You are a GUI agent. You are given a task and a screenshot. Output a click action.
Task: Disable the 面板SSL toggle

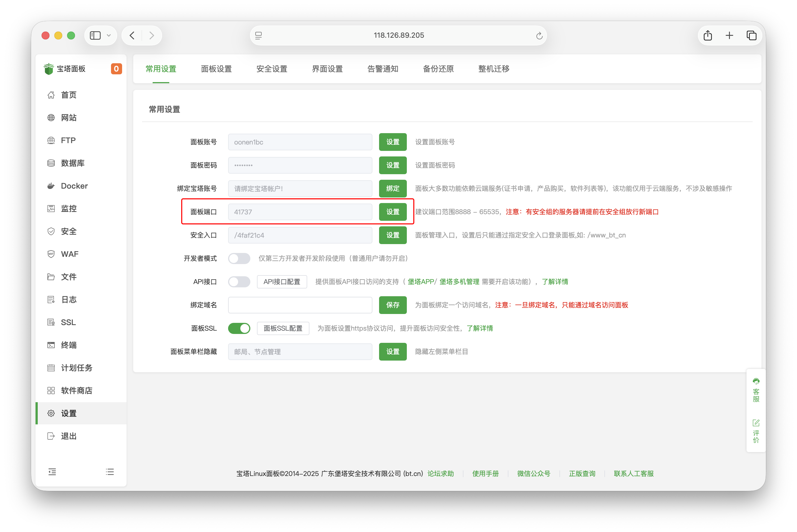[x=239, y=328]
